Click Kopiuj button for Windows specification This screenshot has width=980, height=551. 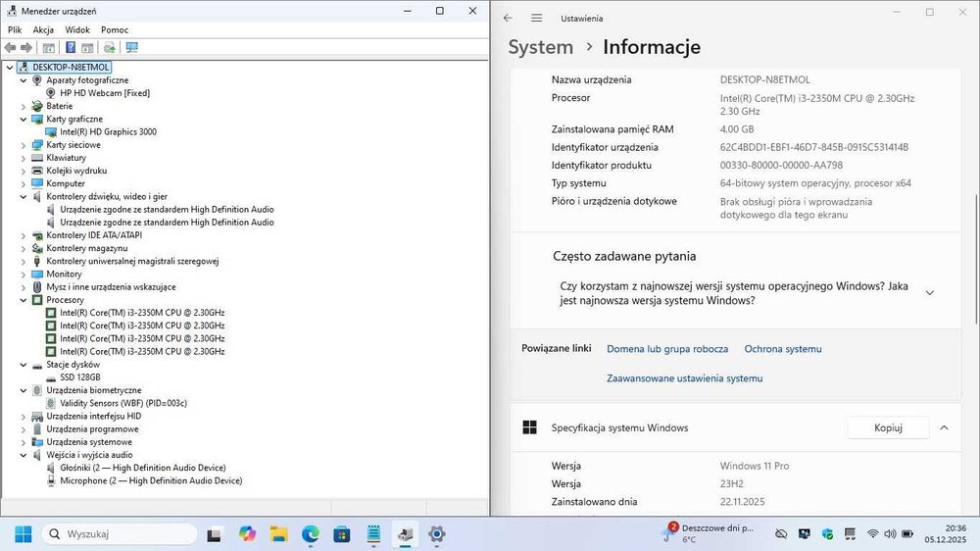pos(888,427)
